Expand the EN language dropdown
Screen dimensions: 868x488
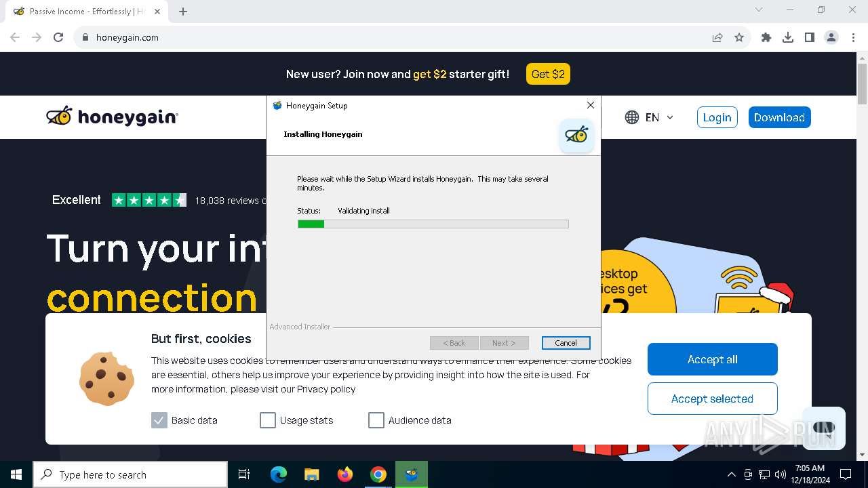pos(660,117)
